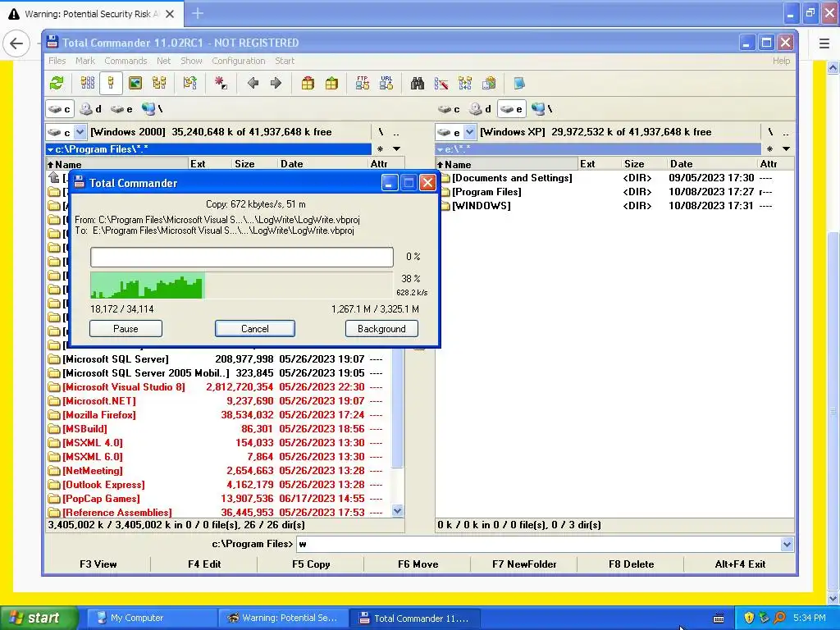The height and width of the screenshot is (630, 840).
Task: Send the copy to Background
Action: [x=381, y=328]
